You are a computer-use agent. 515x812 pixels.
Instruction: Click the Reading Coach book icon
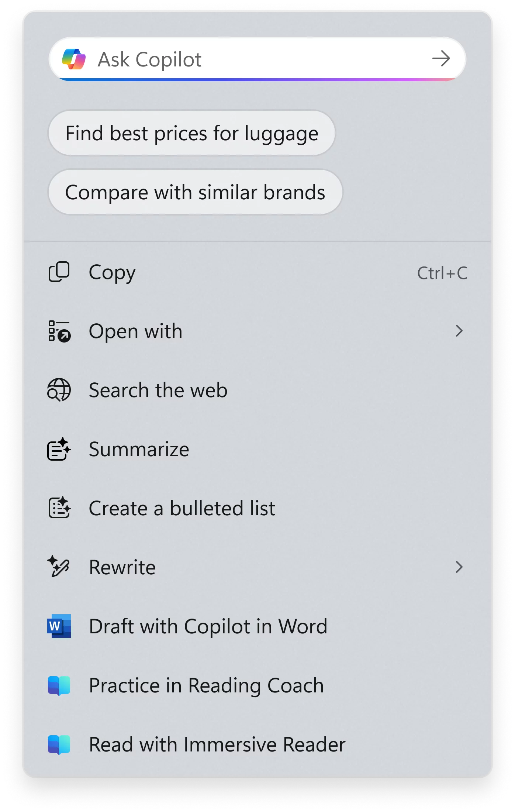(59, 686)
